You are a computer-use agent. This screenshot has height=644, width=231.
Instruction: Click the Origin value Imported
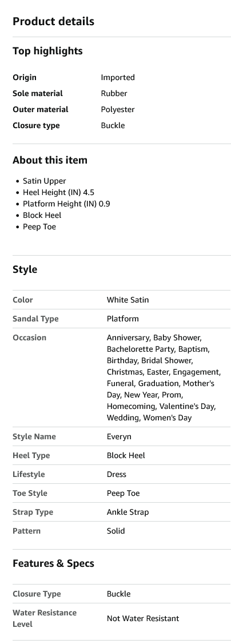[x=118, y=77]
